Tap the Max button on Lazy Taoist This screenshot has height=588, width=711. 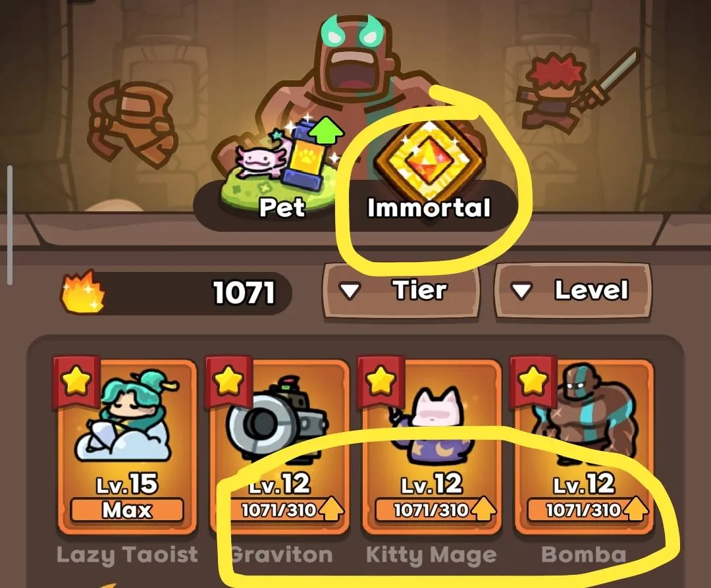tap(127, 510)
